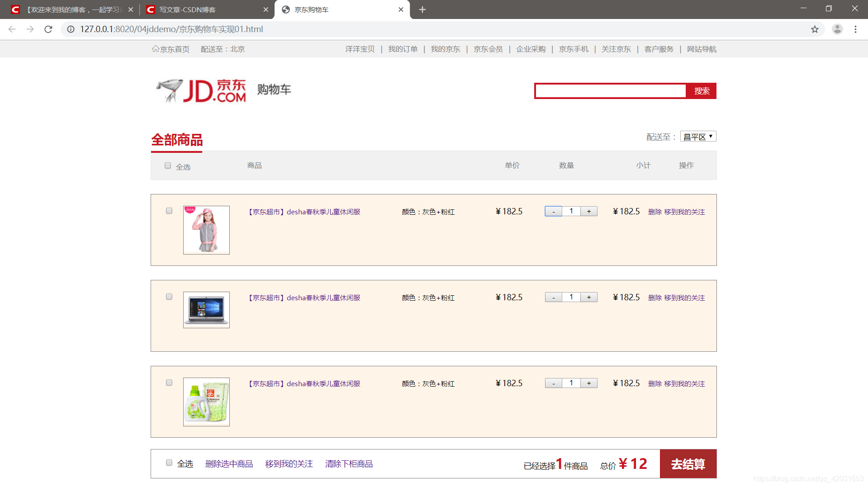Increase quantity of the laptop item
The height and width of the screenshot is (487, 868).
(588, 297)
